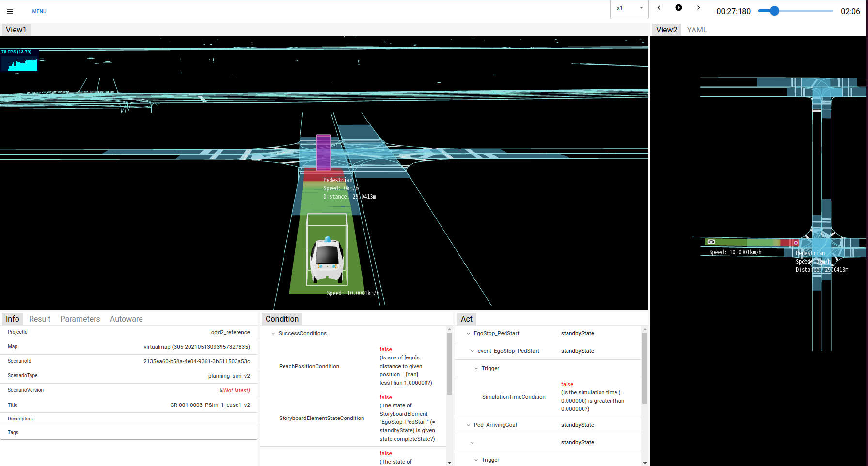The image size is (868, 466).
Task: Click the ego vehicle model in View1
Action: 327,259
